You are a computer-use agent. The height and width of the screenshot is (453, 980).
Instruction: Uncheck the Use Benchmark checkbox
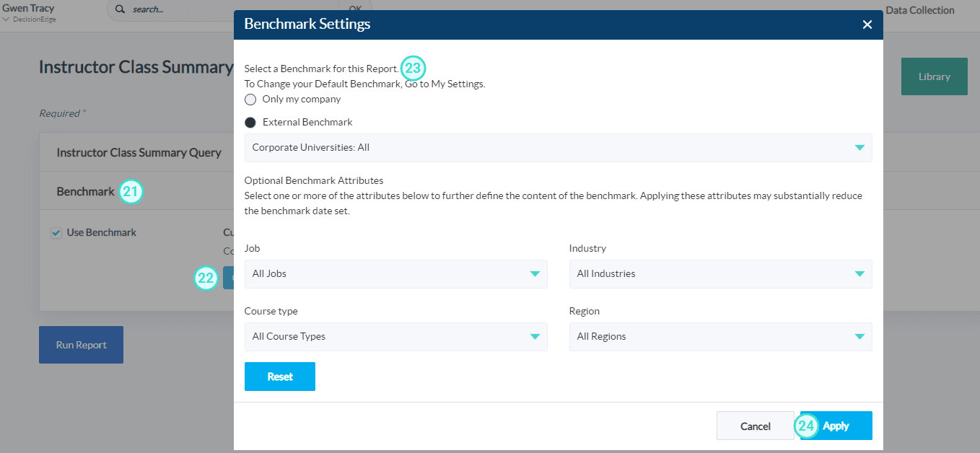click(58, 232)
